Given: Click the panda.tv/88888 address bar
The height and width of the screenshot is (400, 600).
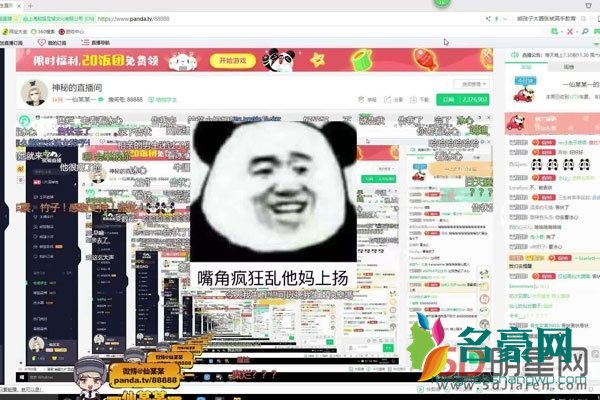Looking at the screenshot, I should 133,18.
